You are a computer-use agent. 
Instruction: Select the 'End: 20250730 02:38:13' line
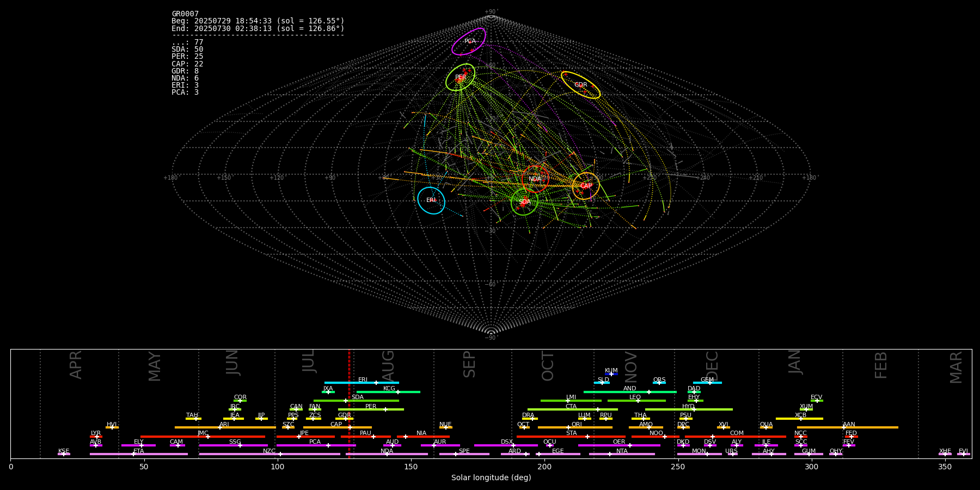(x=258, y=28)
